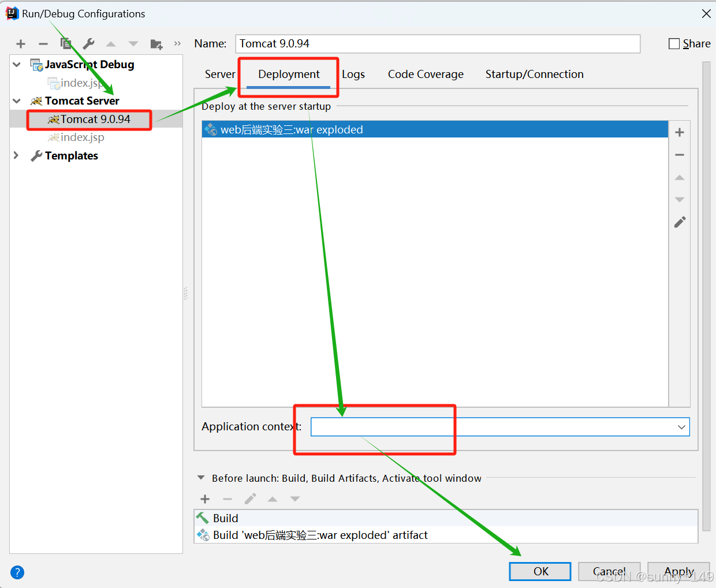Add a before launch task
The height and width of the screenshot is (588, 716).
click(x=205, y=499)
